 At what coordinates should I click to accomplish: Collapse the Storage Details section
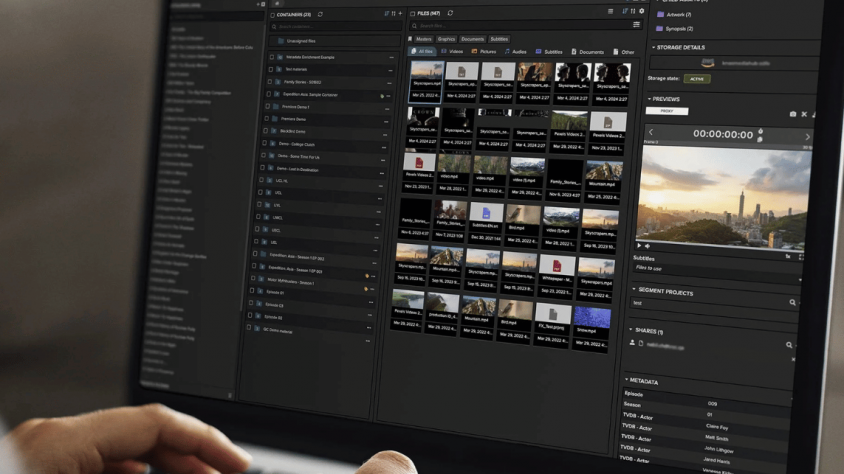point(654,47)
